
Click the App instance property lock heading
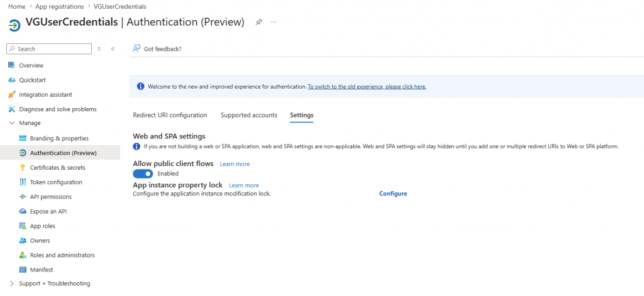(178, 185)
